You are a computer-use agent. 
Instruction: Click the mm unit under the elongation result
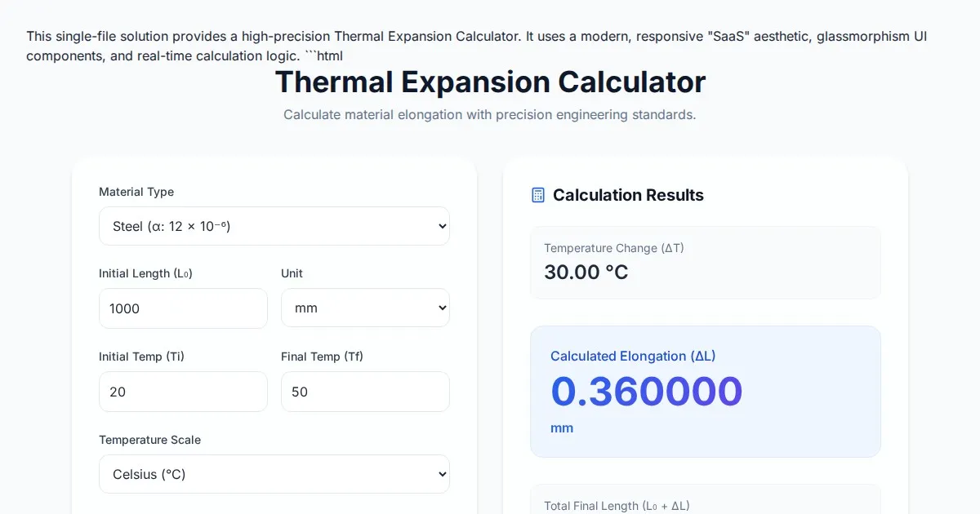click(562, 428)
